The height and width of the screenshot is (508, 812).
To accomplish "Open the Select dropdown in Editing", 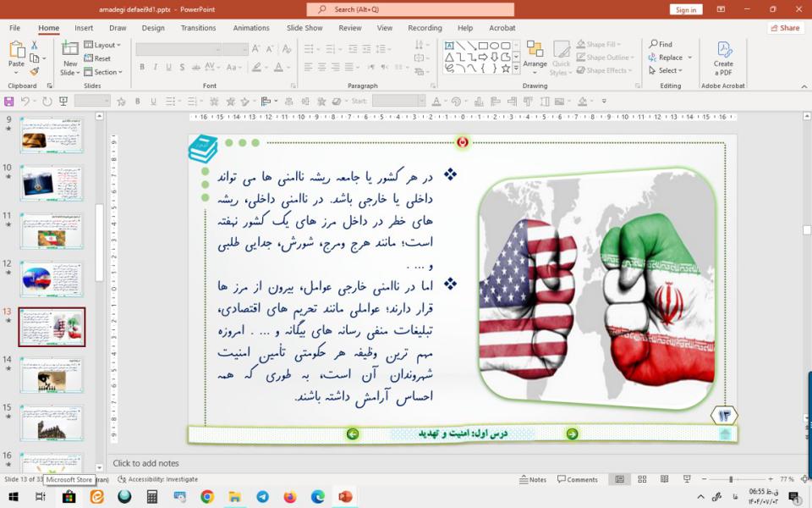I will tap(666, 70).
